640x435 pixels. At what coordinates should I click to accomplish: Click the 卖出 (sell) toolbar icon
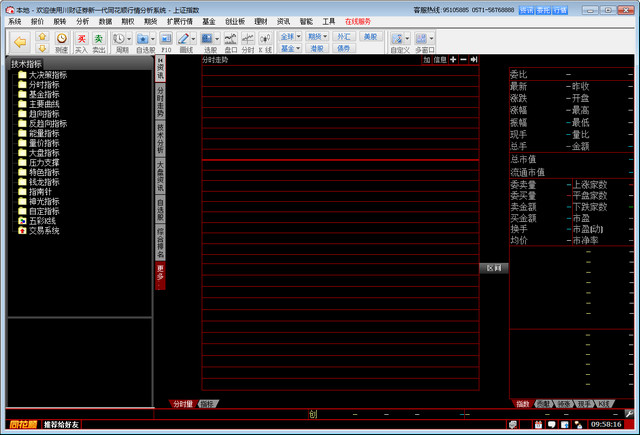[99, 42]
